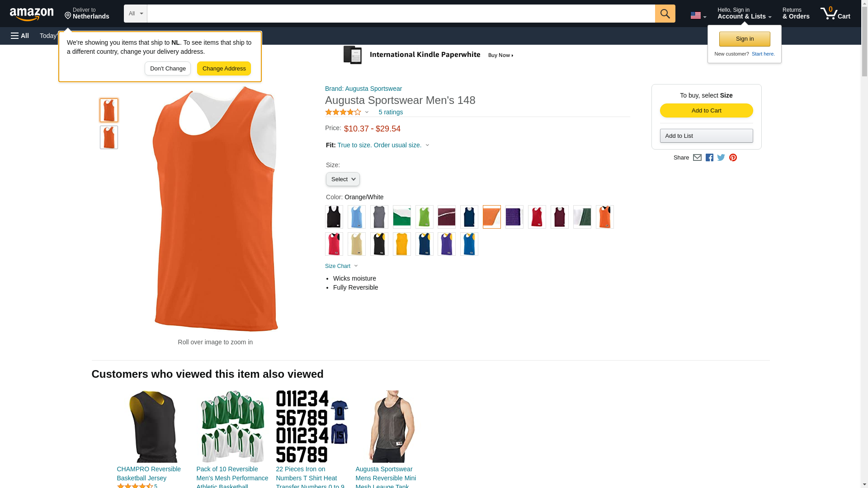This screenshot has height=488, width=868.
Task: Share via email envelope icon
Action: (697, 158)
